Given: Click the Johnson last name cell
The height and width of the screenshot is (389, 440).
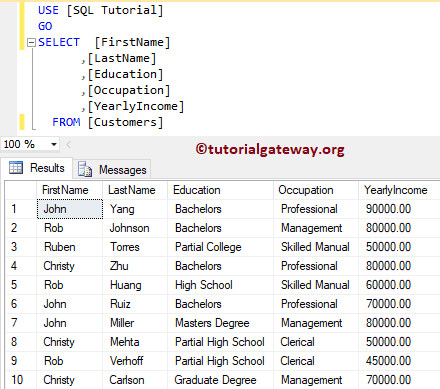Looking at the screenshot, I should (135, 228).
